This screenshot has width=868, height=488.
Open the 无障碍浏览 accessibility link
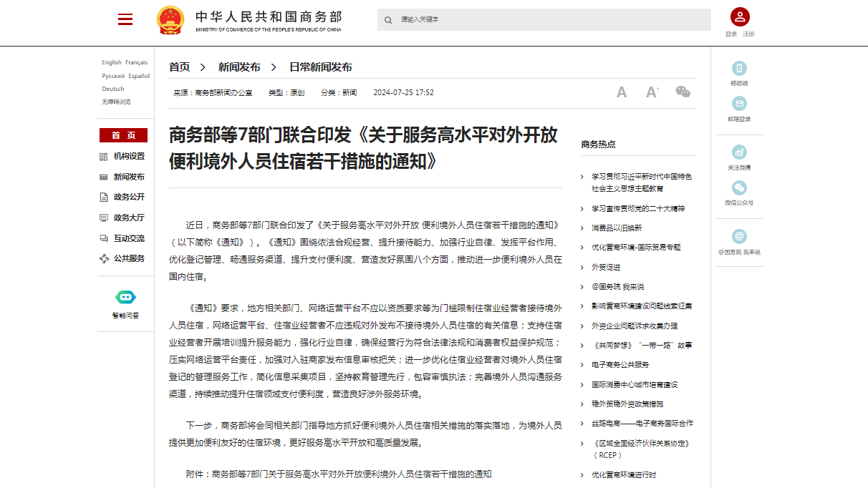click(116, 102)
